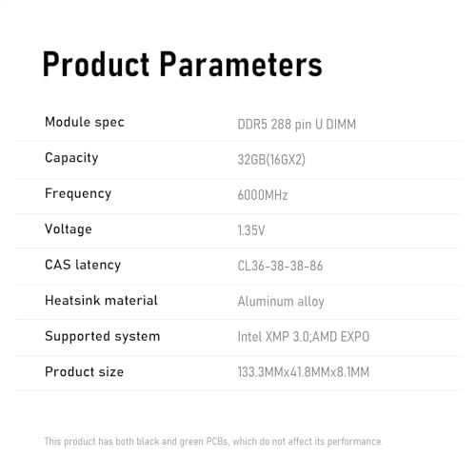The image size is (476, 476).
Task: Select the CAS latency label
Action: tap(83, 265)
